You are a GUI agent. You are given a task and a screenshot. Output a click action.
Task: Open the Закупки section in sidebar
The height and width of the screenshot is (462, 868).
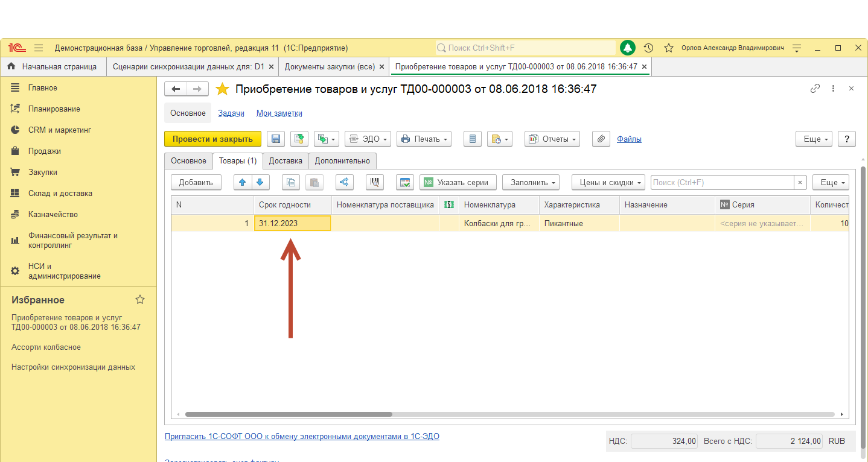tap(42, 172)
